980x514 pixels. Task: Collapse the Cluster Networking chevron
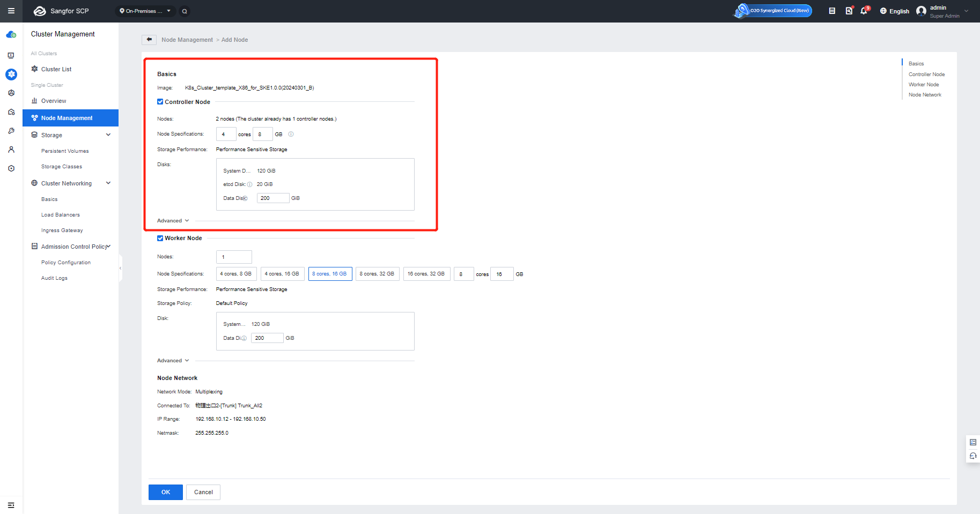[108, 183]
